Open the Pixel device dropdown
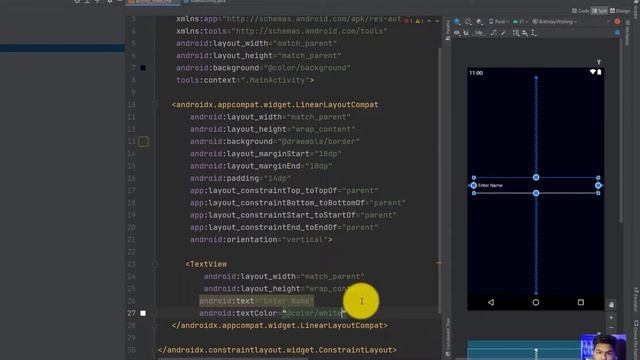The image size is (640, 360). click(498, 22)
